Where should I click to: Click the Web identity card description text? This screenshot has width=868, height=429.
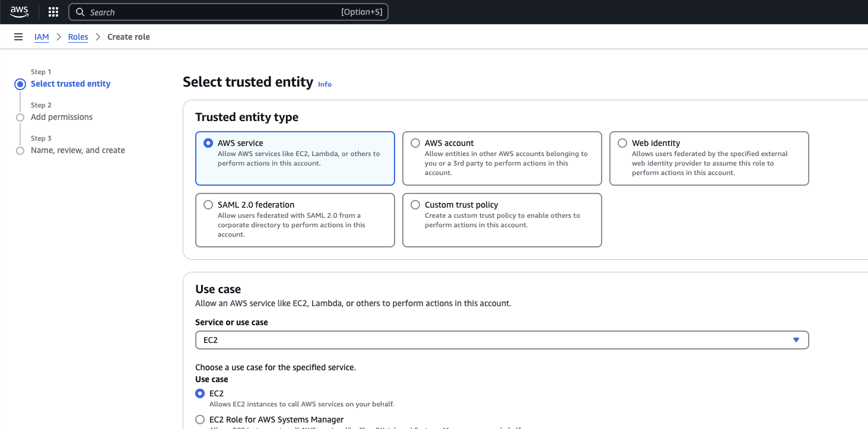(x=710, y=163)
